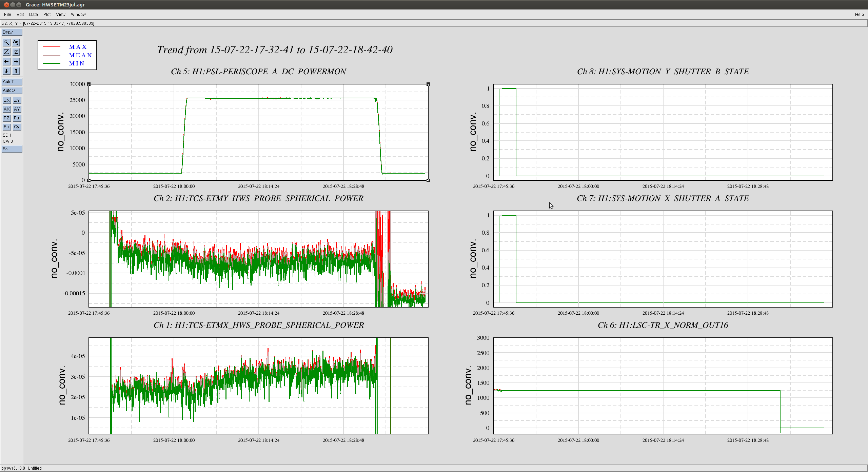The height and width of the screenshot is (472, 868).
Task: Open the Plot menu
Action: click(47, 15)
